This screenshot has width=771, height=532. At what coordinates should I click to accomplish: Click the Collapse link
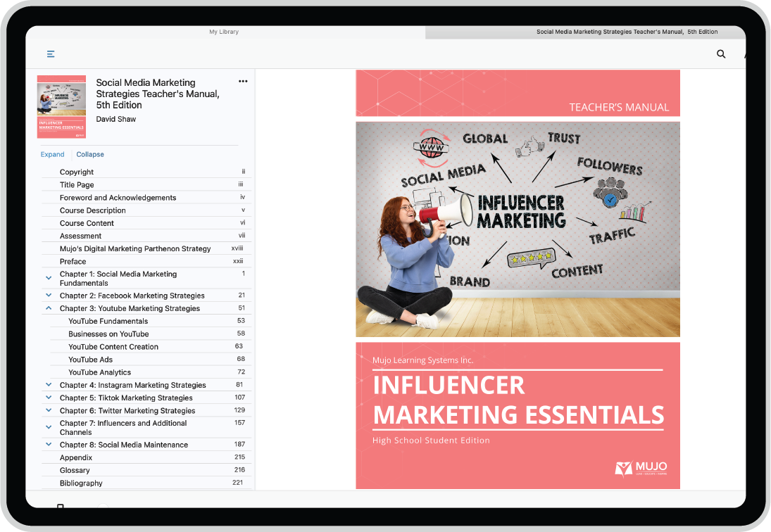(x=90, y=154)
